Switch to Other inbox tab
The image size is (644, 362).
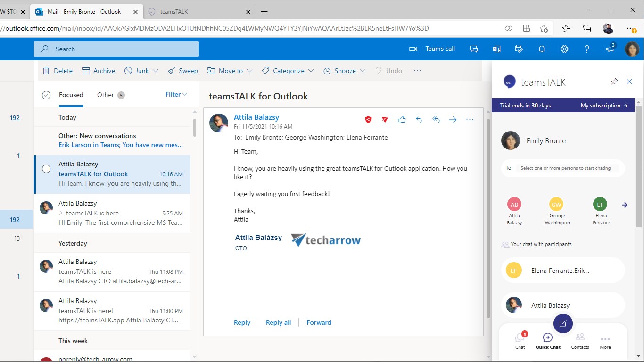(111, 95)
